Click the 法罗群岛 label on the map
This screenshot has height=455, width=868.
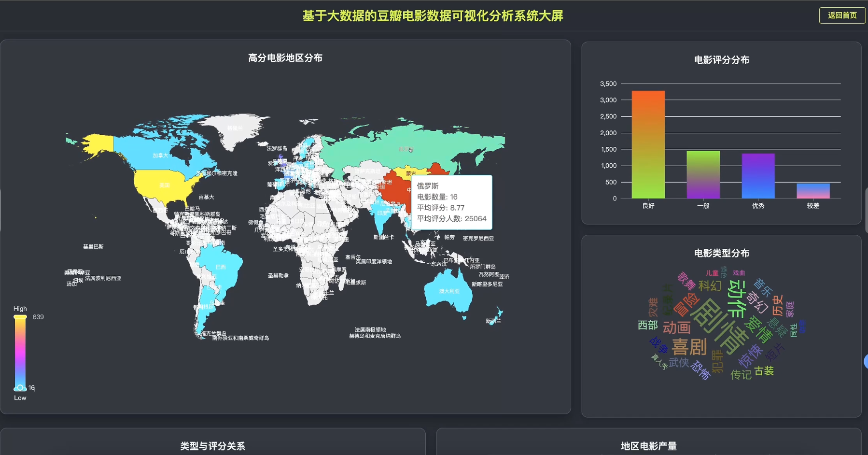coord(277,148)
